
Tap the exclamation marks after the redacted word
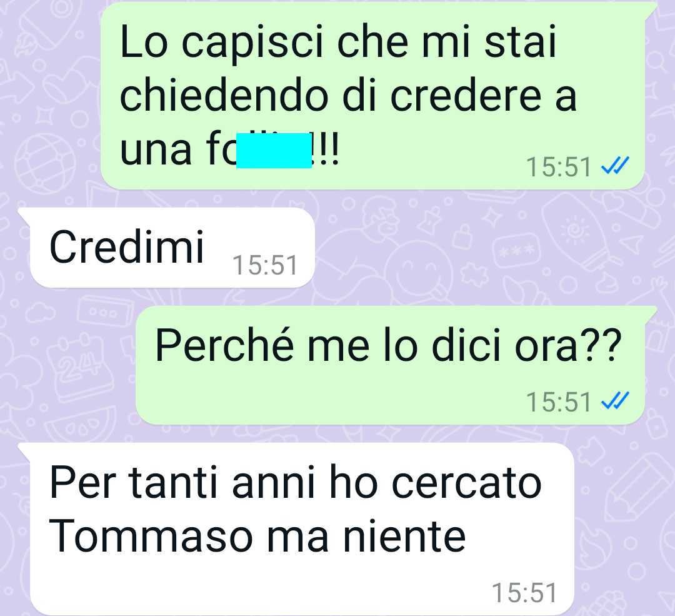click(x=326, y=150)
